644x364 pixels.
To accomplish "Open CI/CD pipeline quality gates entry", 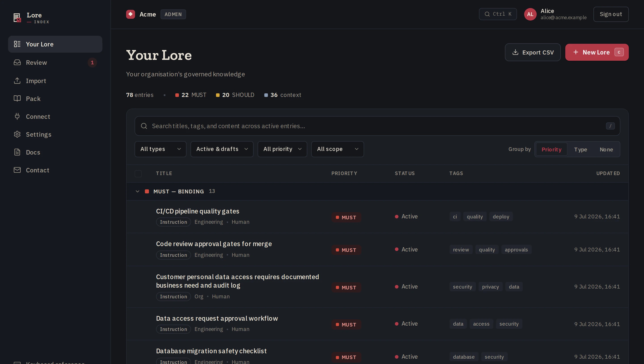I will tap(197, 211).
